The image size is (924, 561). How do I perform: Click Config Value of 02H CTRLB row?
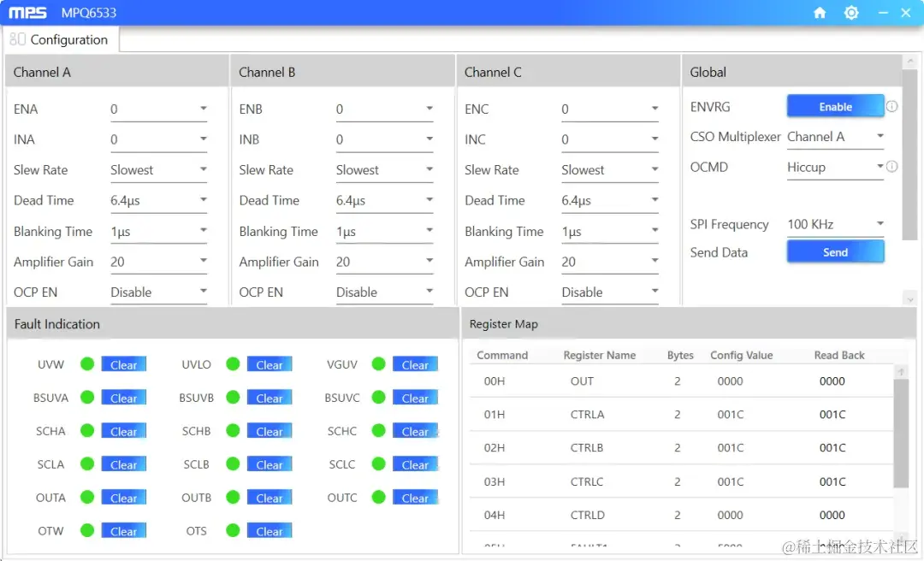point(730,448)
